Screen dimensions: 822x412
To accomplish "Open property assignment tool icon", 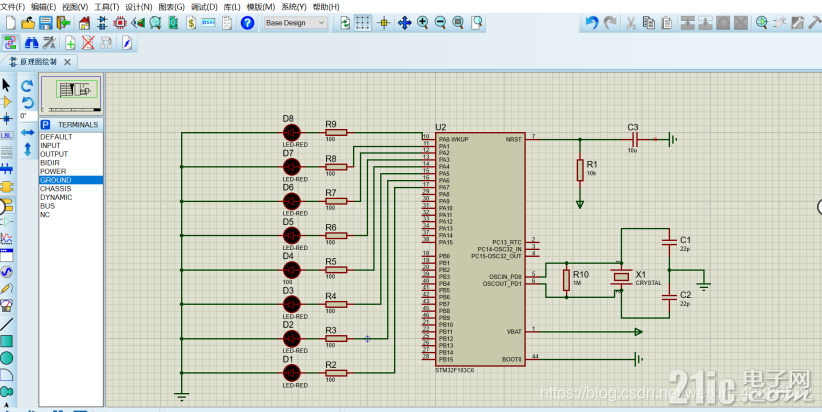I will (49, 43).
